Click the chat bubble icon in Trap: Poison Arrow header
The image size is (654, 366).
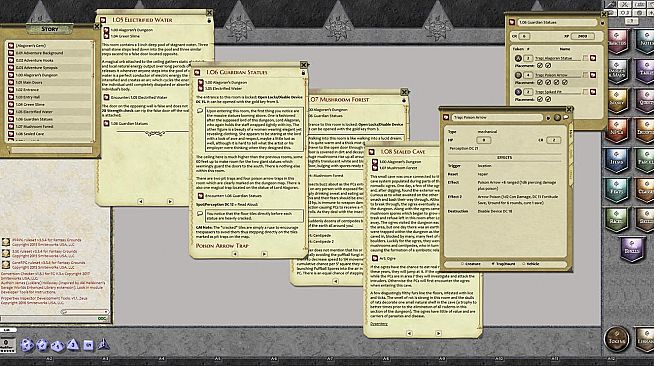(566, 118)
